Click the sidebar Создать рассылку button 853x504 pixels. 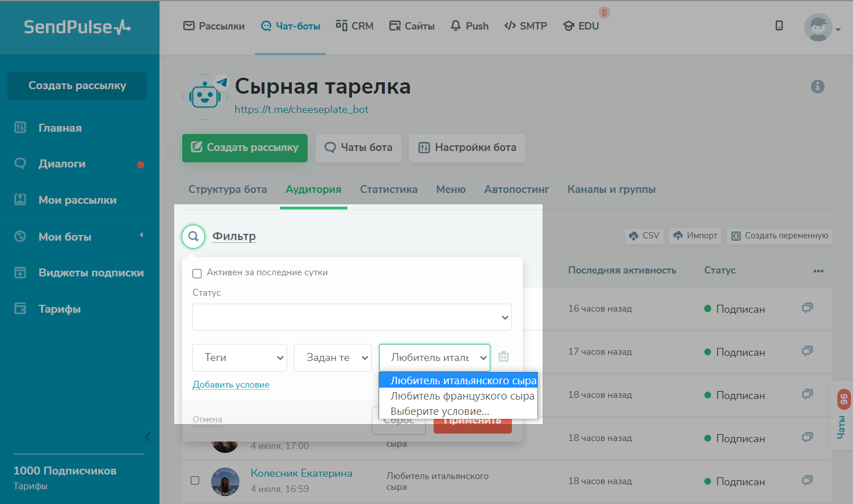coord(77,86)
